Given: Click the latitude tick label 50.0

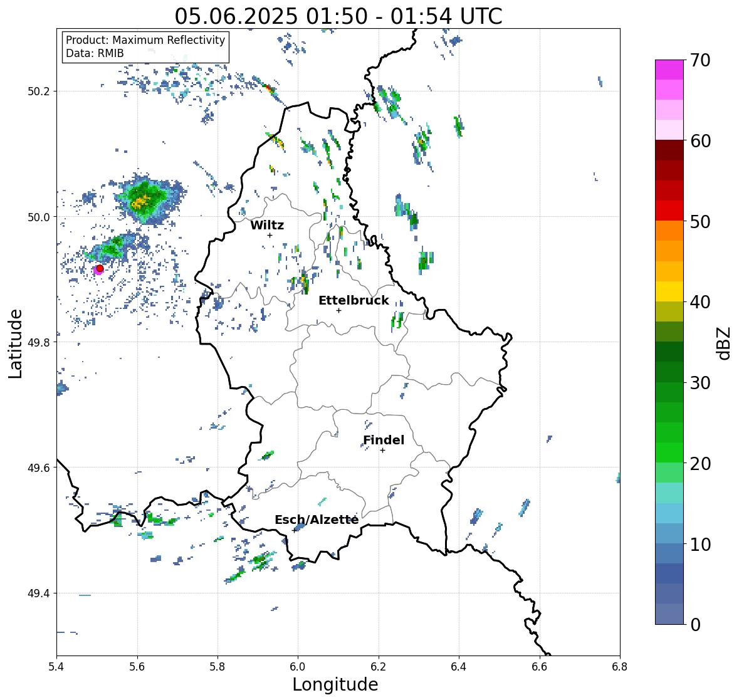Looking at the screenshot, I should [x=39, y=217].
